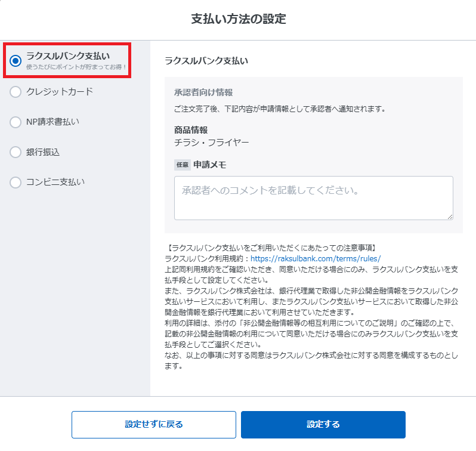The width and height of the screenshot is (476, 451).
Task: Click 設定せずに戻る button
Action: pos(154,425)
